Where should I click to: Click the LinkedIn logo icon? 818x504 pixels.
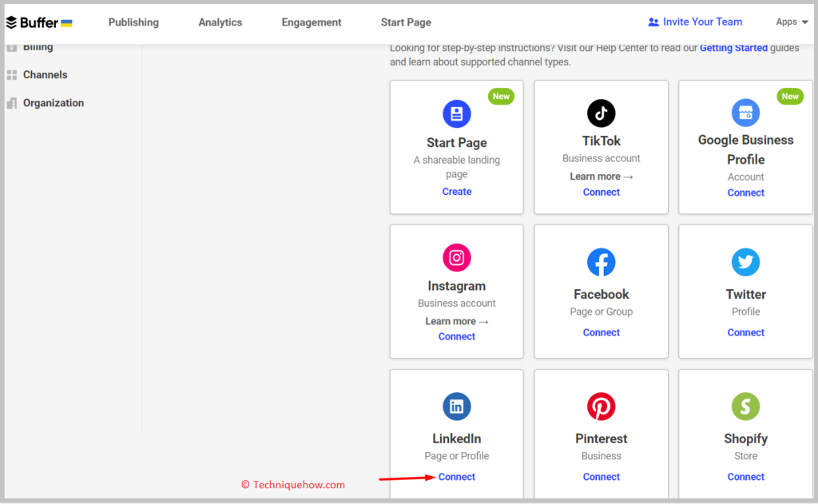pyautogui.click(x=456, y=406)
